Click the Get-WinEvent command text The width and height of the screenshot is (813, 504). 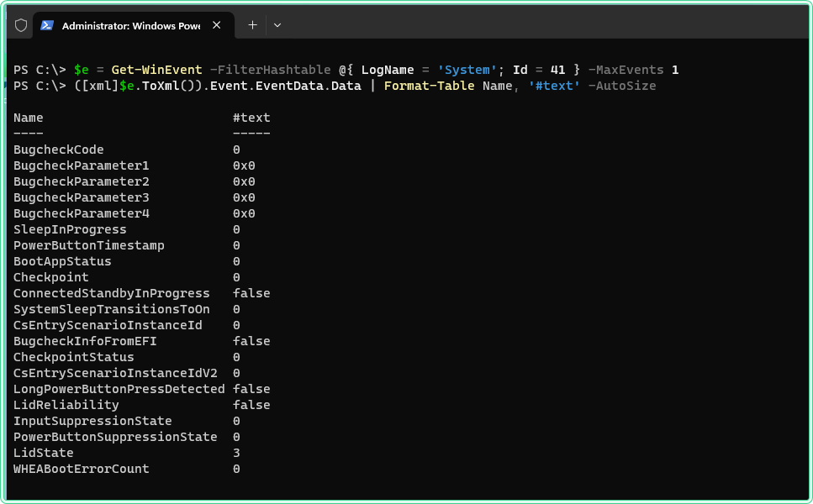tap(156, 70)
